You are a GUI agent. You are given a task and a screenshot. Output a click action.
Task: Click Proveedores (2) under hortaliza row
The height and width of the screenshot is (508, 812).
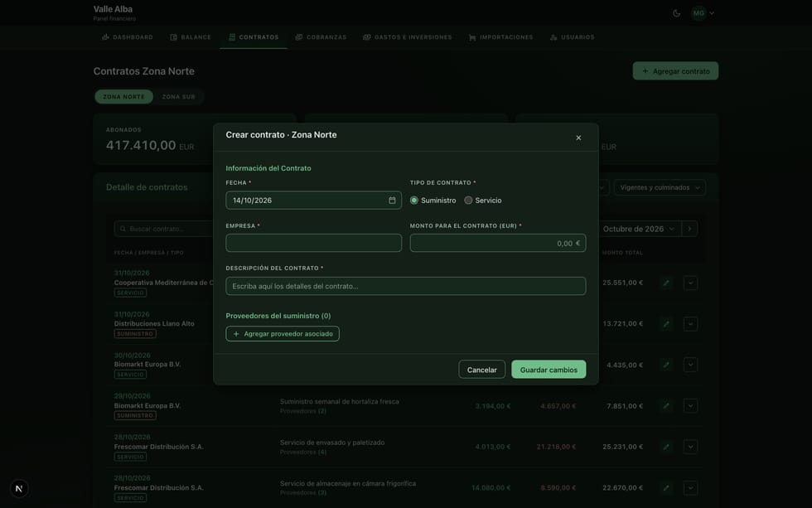tap(303, 411)
